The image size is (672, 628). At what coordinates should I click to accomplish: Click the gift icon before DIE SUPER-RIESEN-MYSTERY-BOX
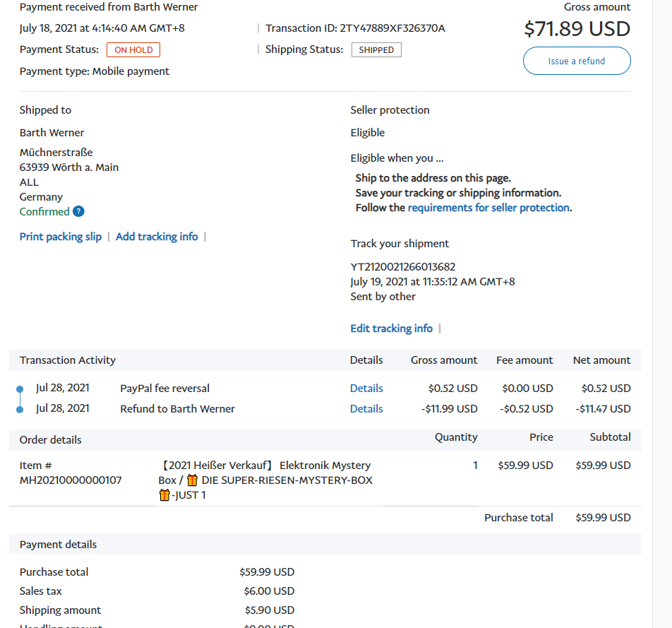click(x=192, y=480)
